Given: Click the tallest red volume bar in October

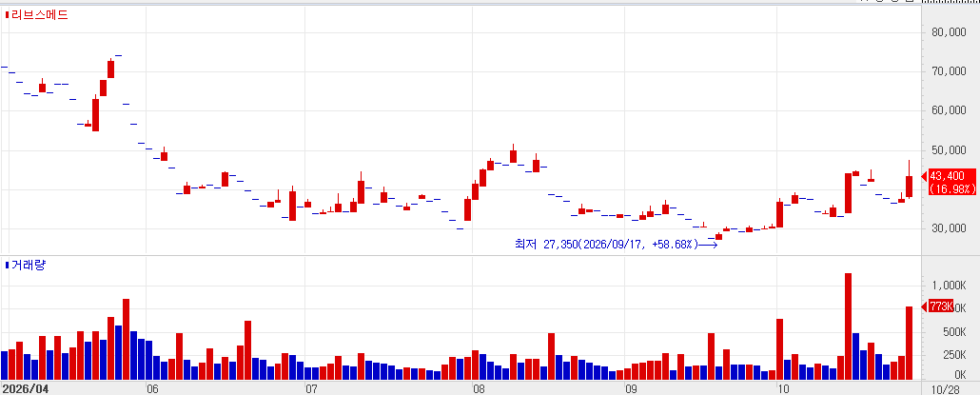Looking at the screenshot, I should point(848,326).
